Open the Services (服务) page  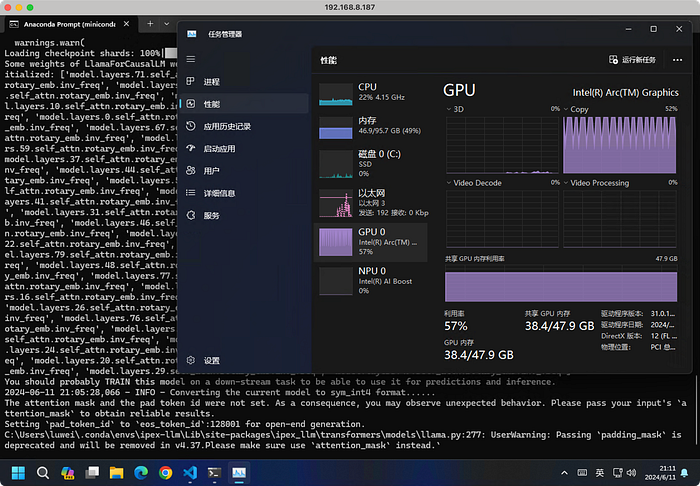(245, 216)
